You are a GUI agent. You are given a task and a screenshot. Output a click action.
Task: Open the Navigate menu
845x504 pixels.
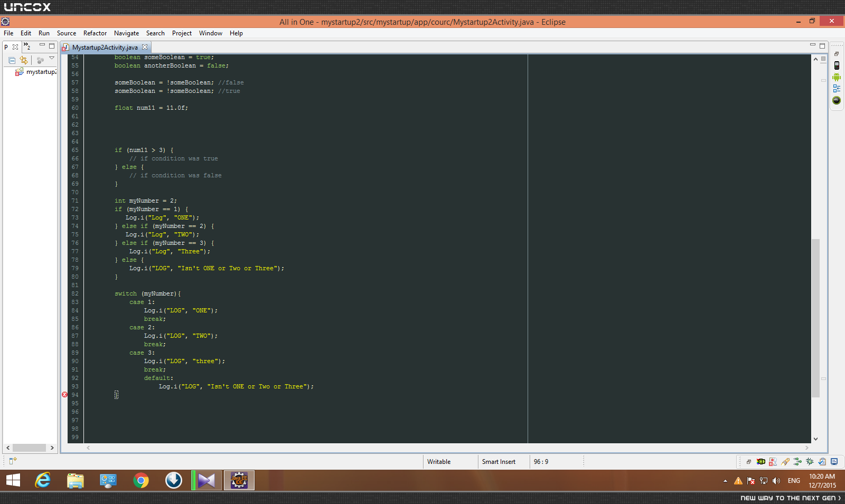[x=126, y=33]
